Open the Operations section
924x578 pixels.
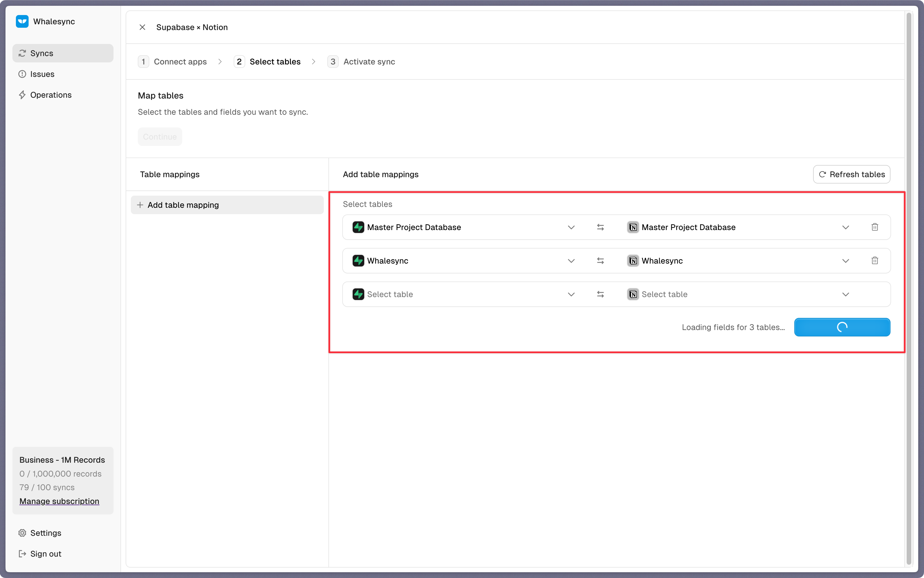point(63,95)
